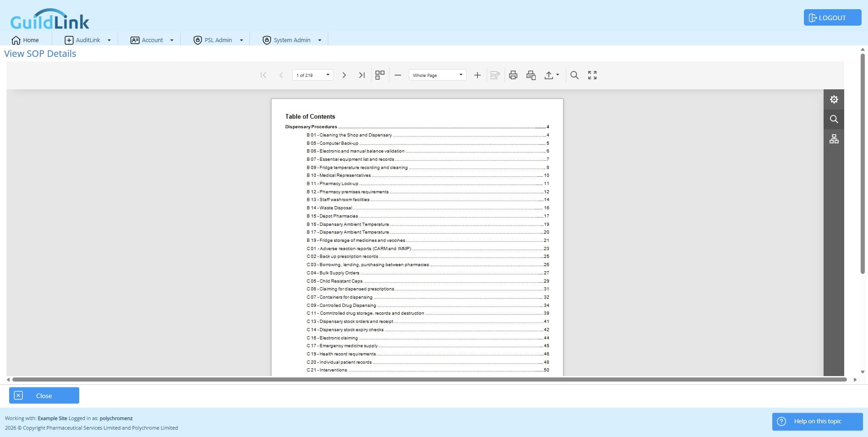This screenshot has height=437, width=868.
Task: Click 'C 04 - Bulk Supply Orders' entry
Action: [x=333, y=273]
